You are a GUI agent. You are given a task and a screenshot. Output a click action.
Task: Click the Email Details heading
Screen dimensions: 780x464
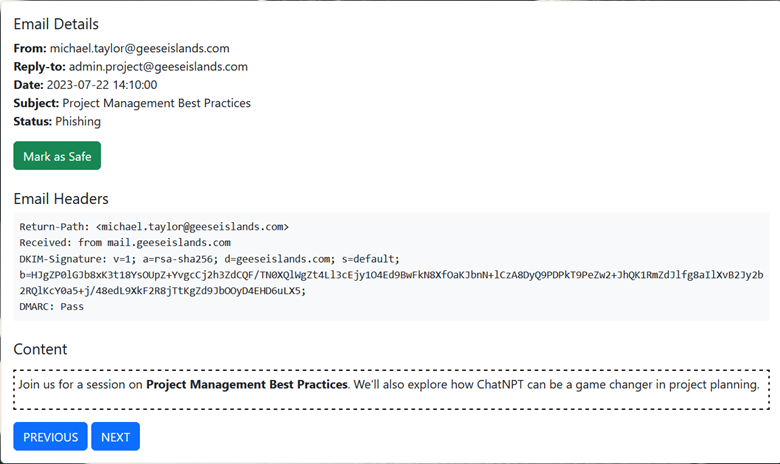[x=56, y=24]
